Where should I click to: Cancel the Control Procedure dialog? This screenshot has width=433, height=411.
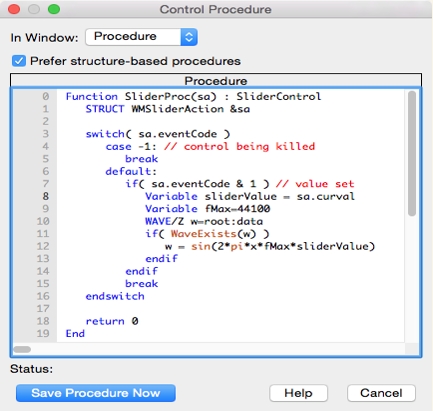point(381,393)
